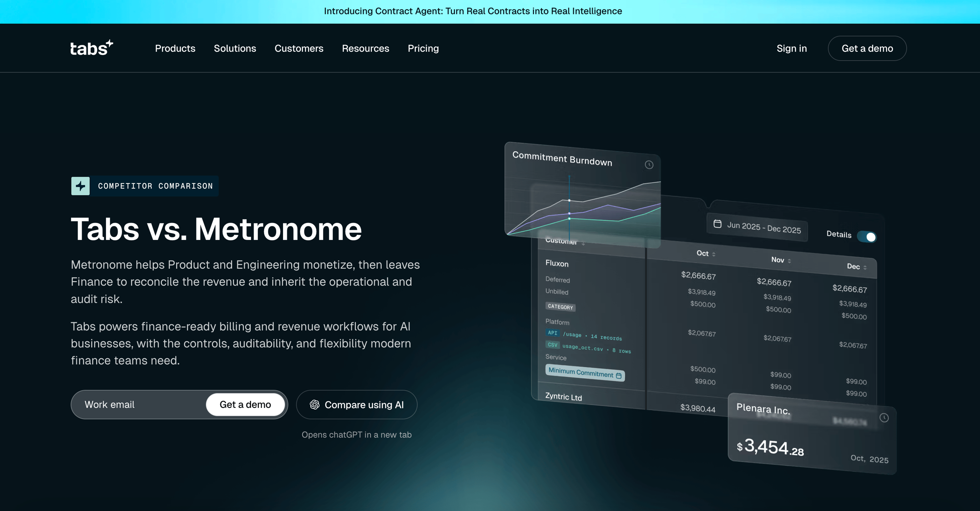
Task: Click the CSV badge
Action: pyautogui.click(x=552, y=345)
